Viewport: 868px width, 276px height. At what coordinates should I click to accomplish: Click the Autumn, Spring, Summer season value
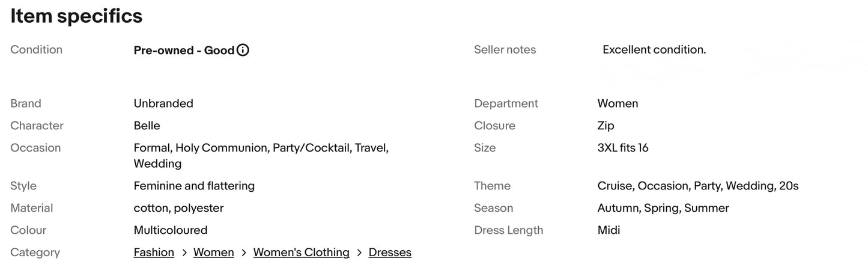[x=663, y=208]
